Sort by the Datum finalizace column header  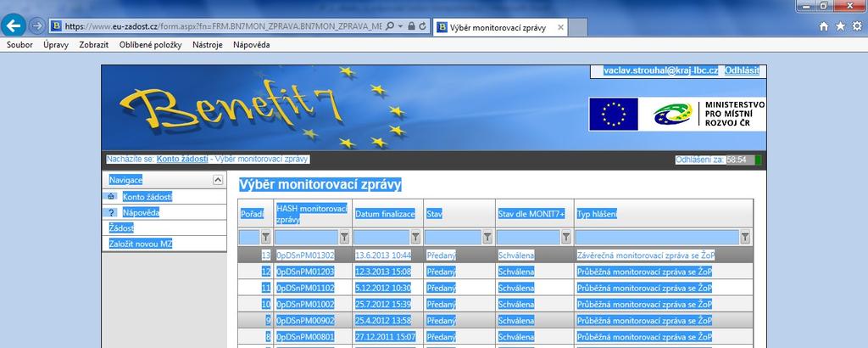coord(385,214)
